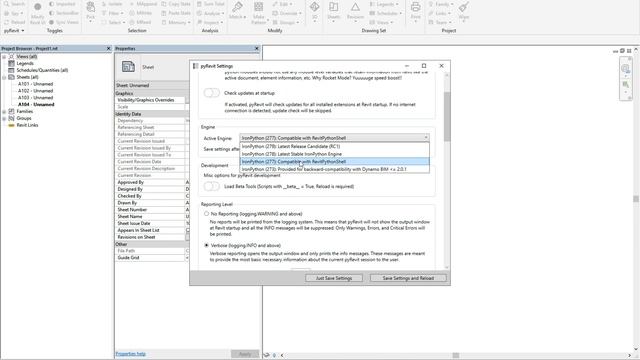Open the Select dropdown in Selection panel
Image resolution: width=640 pixels, height=360 pixels.
[113, 22]
